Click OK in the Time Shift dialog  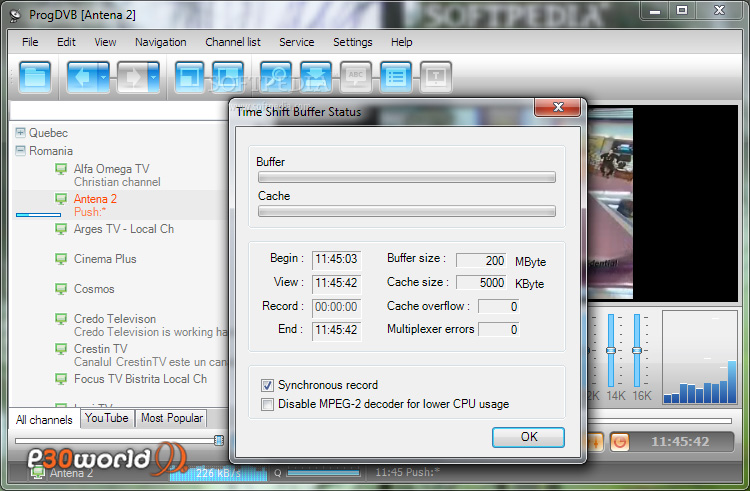pos(529,437)
